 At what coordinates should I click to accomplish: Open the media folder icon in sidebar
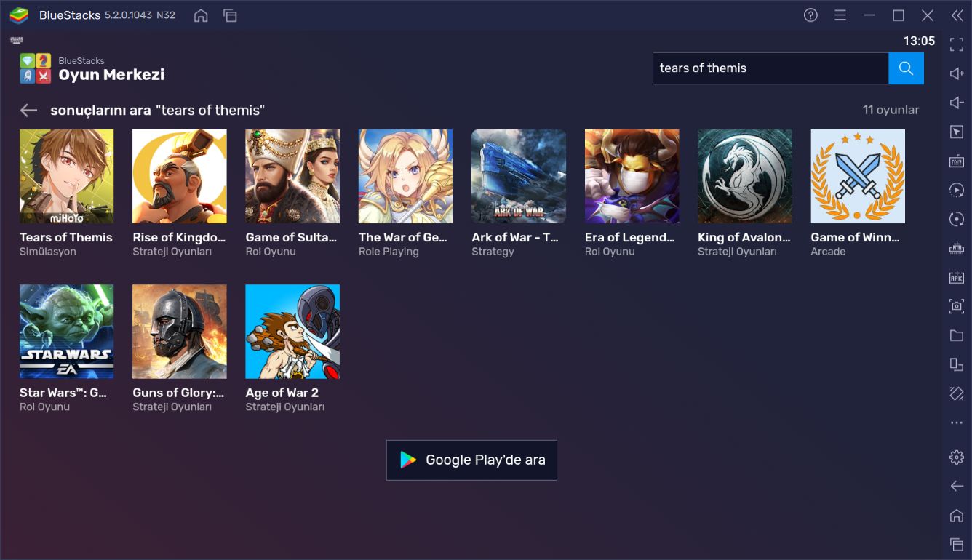click(x=957, y=335)
